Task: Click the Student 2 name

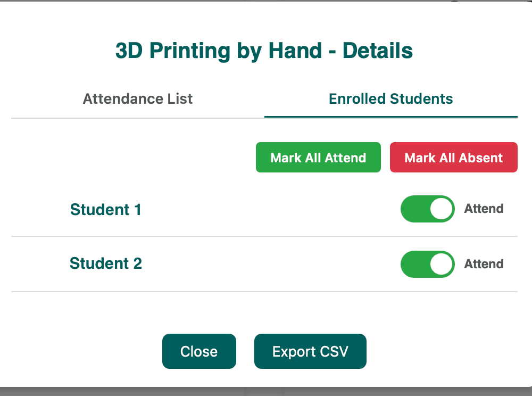Action: 106,263
